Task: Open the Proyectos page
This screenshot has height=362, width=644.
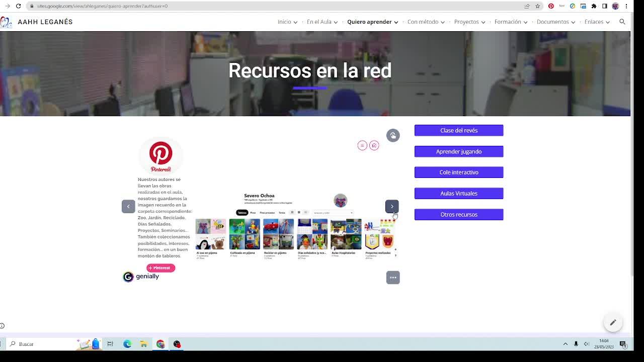Action: 466,22
